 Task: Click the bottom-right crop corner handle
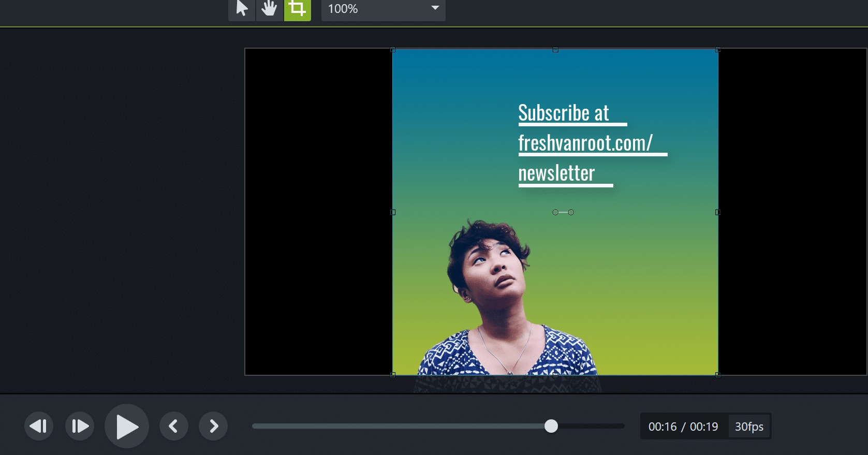coord(718,375)
